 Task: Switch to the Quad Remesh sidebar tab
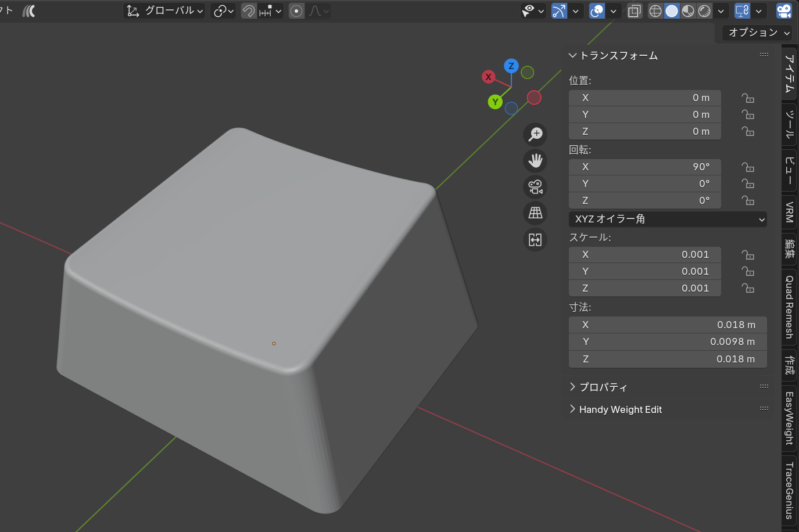[x=789, y=307]
